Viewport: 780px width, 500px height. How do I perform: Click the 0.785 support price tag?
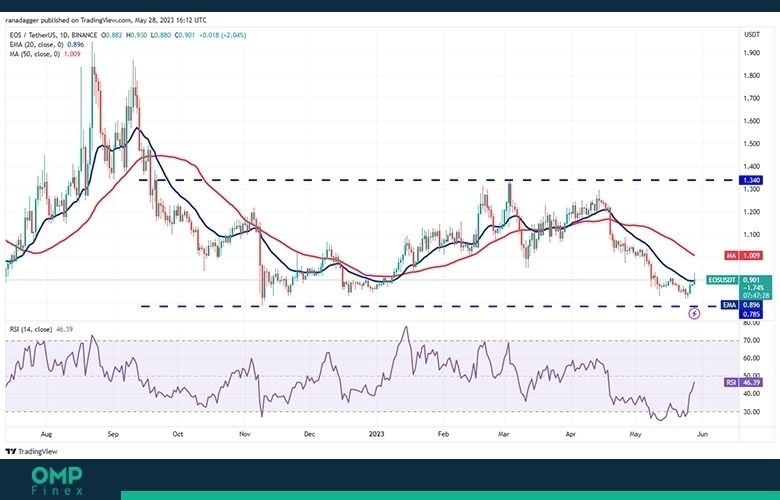click(x=751, y=314)
